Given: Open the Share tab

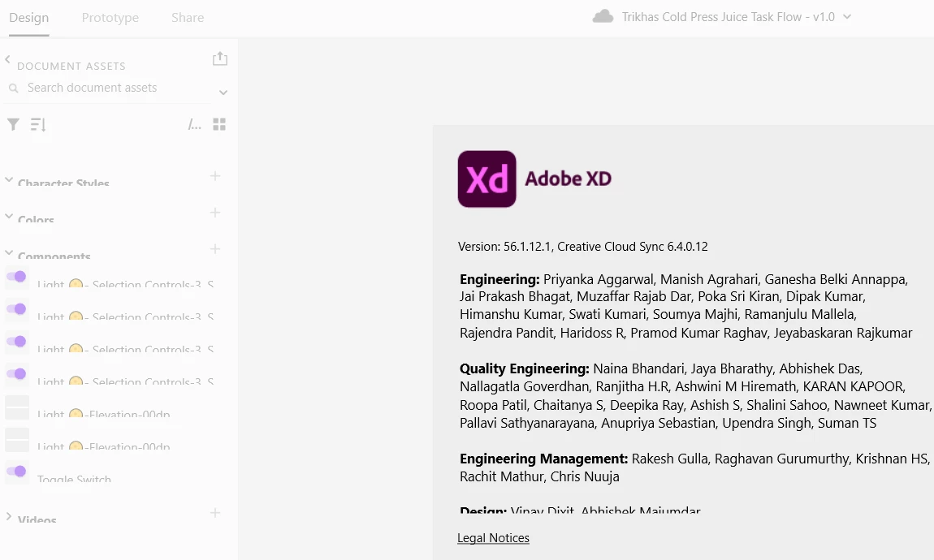Looking at the screenshot, I should tap(188, 18).
